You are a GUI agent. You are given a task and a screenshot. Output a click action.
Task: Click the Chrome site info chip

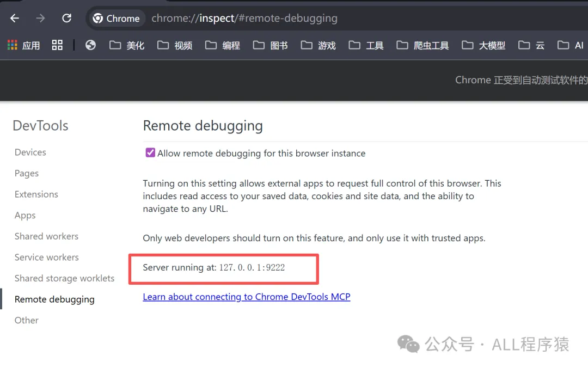117,19
